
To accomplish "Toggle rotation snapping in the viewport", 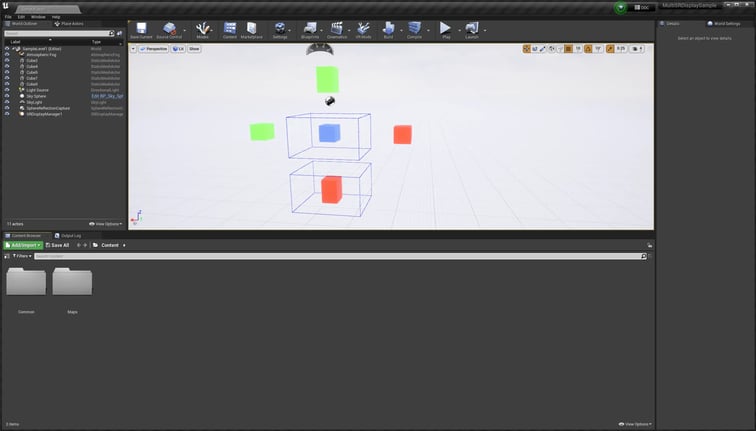I will pyautogui.click(x=588, y=49).
